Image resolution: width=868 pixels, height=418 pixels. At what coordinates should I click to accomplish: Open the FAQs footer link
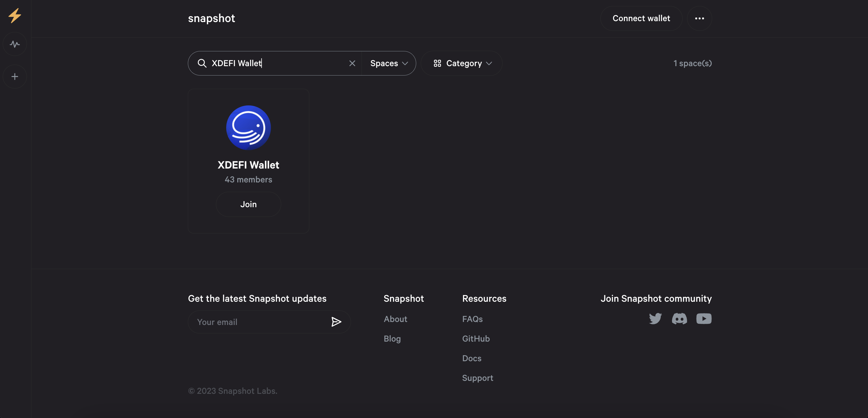click(x=472, y=319)
